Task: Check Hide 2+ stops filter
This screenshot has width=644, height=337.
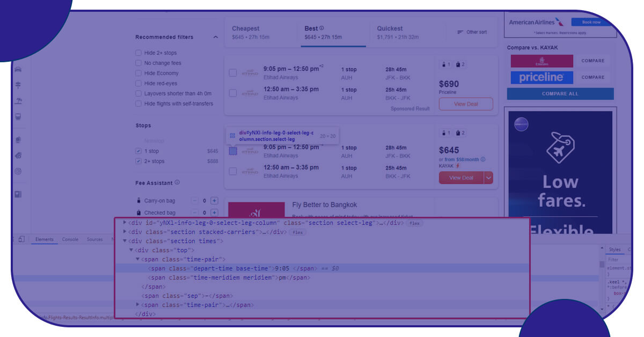Action: coord(138,53)
